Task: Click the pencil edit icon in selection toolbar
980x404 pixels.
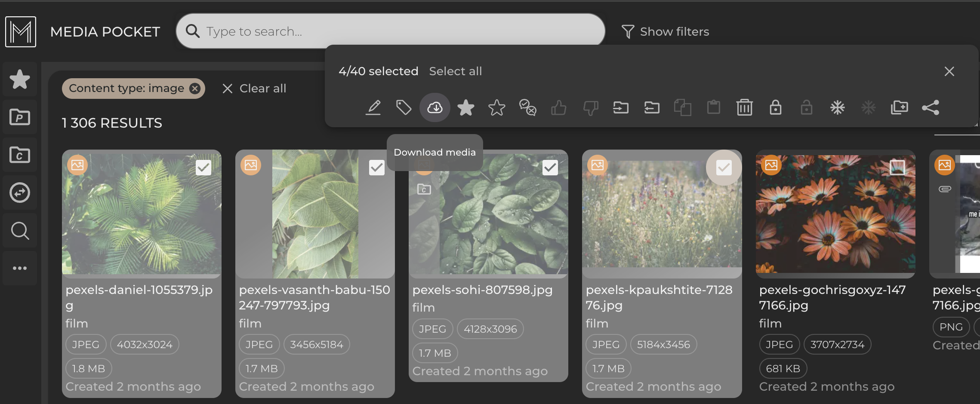Action: 373,107
